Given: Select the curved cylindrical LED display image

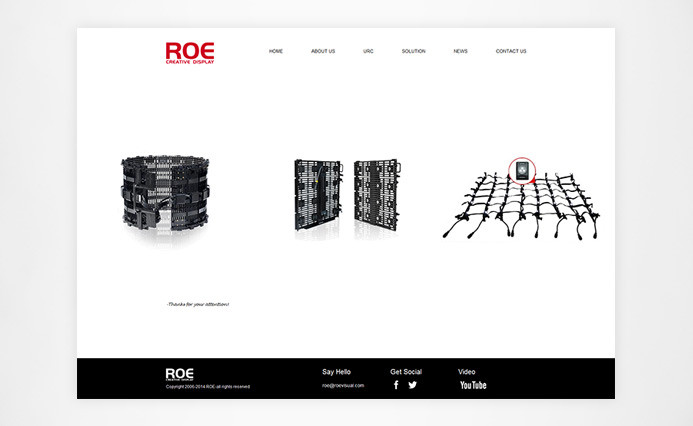Looking at the screenshot, I should [x=168, y=194].
